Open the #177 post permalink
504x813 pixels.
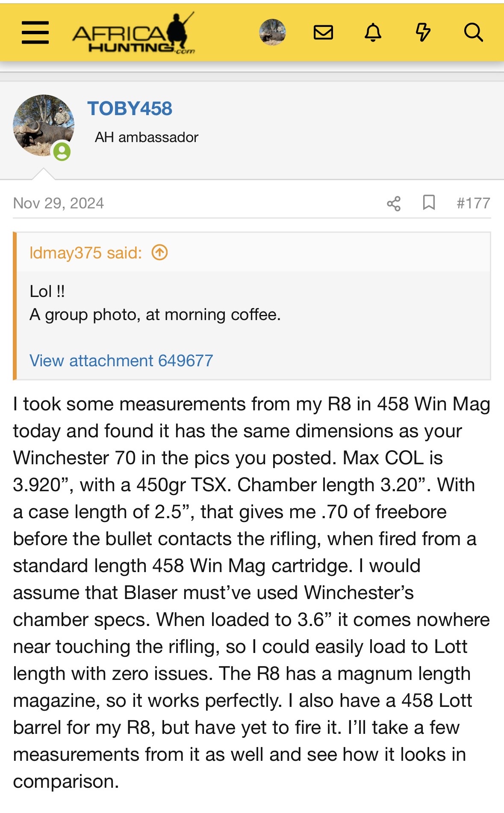[473, 203]
